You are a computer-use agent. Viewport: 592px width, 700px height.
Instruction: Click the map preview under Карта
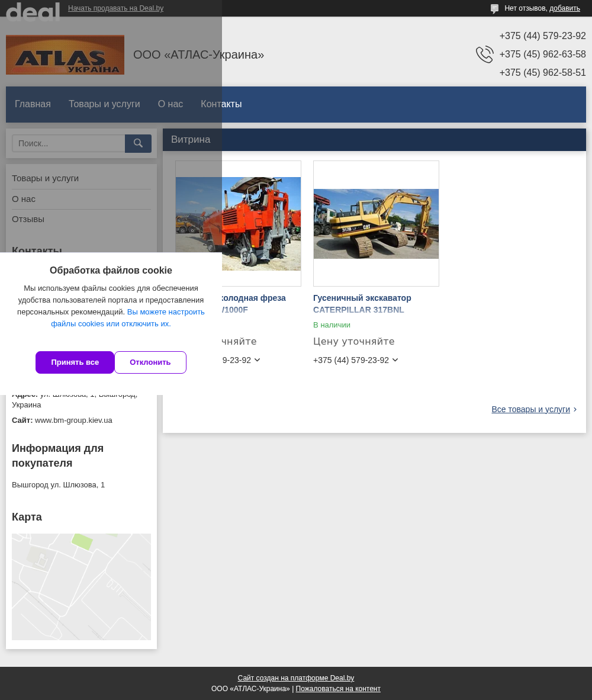(x=81, y=587)
